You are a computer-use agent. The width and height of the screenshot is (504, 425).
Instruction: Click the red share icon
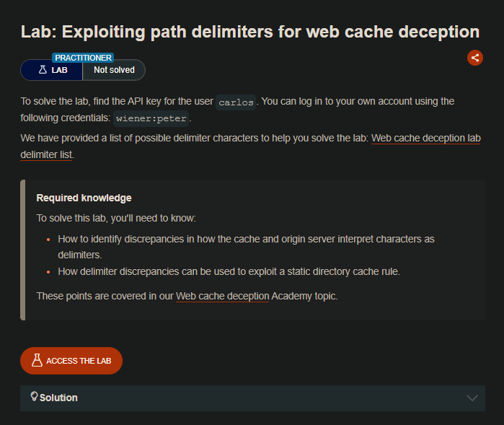click(x=474, y=58)
